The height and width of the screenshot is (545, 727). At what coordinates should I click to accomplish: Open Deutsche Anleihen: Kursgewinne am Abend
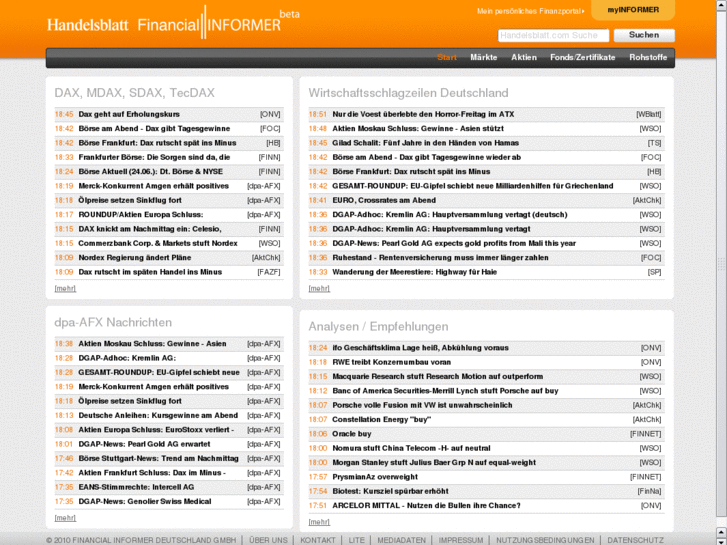(158, 416)
